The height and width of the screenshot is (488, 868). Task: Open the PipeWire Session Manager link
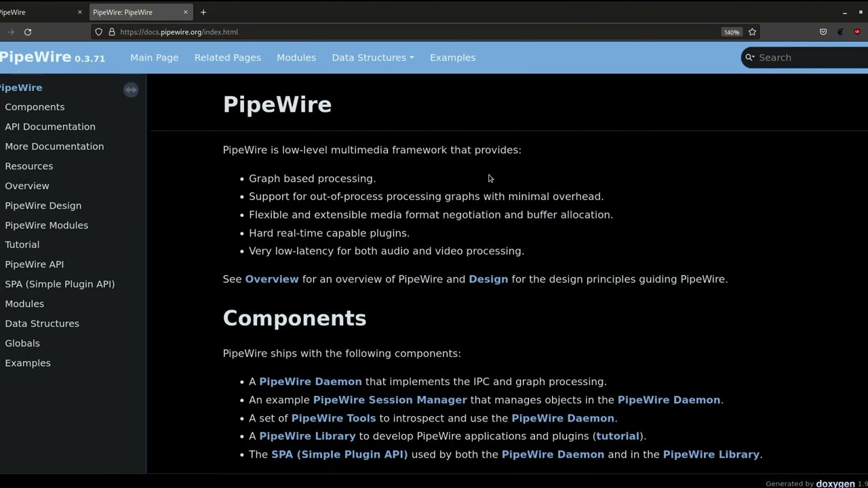coord(390,400)
